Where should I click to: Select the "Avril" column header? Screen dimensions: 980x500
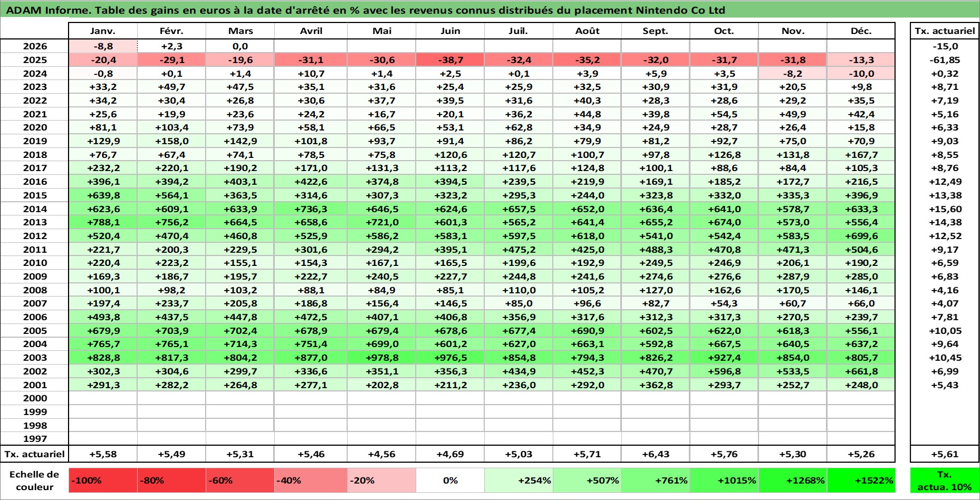tap(311, 31)
